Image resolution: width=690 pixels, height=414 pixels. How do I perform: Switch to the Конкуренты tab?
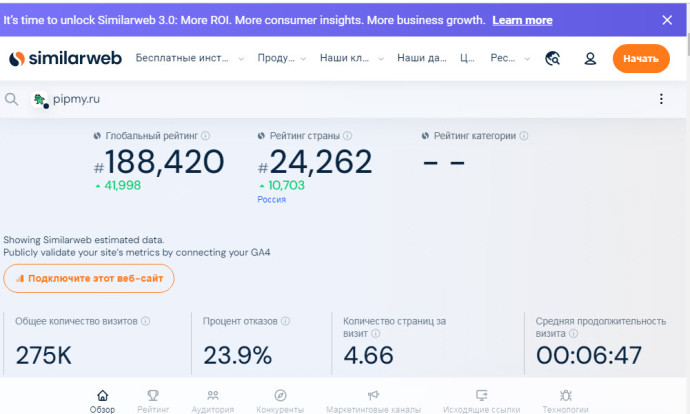[280, 402]
